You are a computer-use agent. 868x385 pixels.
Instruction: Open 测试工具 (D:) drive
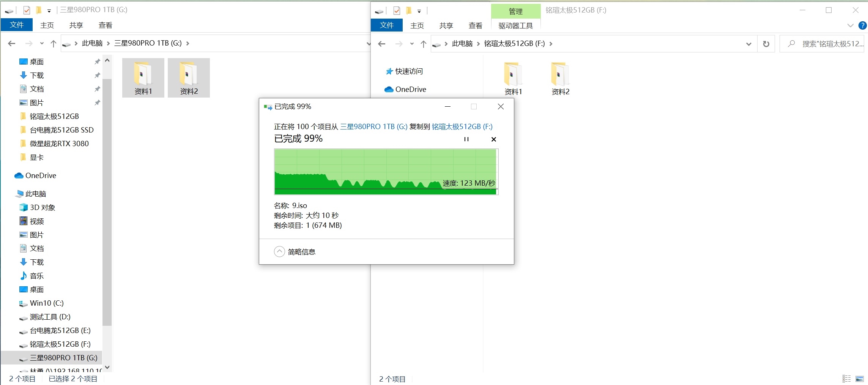click(x=50, y=317)
